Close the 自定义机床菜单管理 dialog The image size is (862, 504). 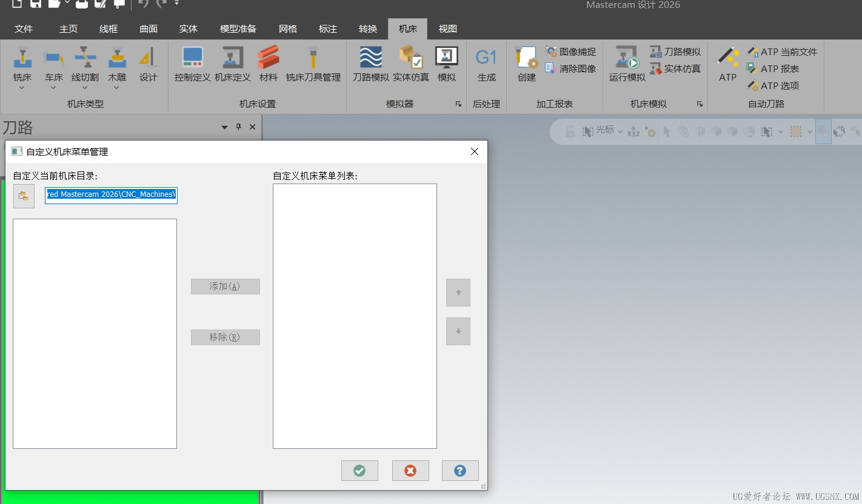(475, 151)
